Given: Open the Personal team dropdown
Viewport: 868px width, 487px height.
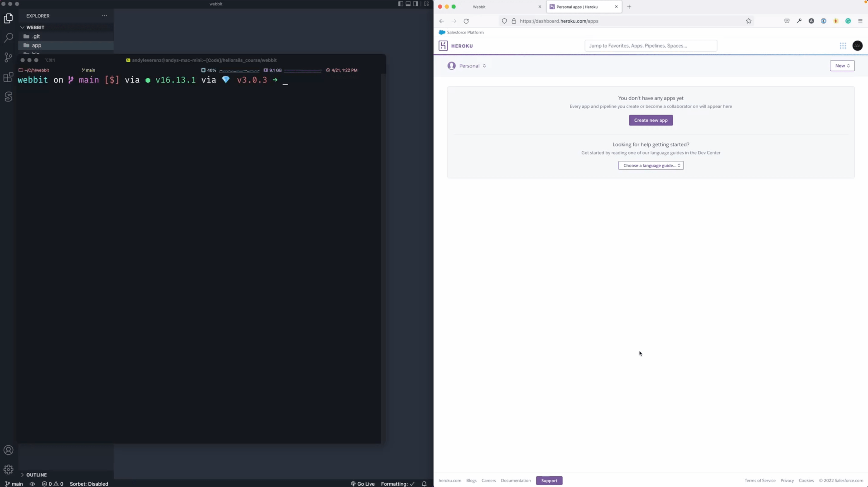Looking at the screenshot, I should (x=467, y=66).
